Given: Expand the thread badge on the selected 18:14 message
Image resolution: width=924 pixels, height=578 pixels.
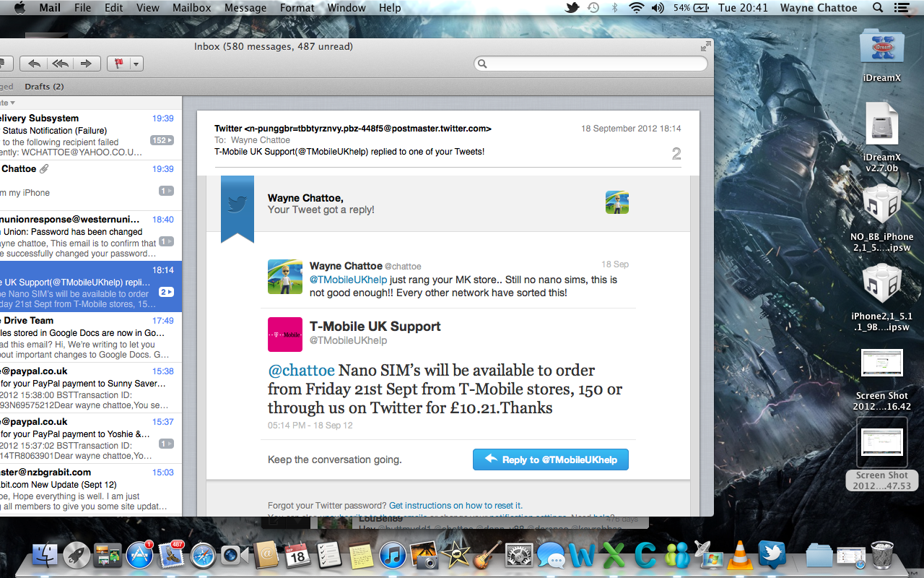Looking at the screenshot, I should (166, 292).
